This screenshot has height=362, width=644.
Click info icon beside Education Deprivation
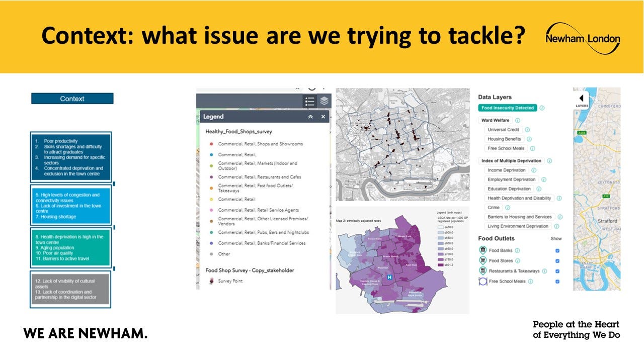tap(539, 189)
